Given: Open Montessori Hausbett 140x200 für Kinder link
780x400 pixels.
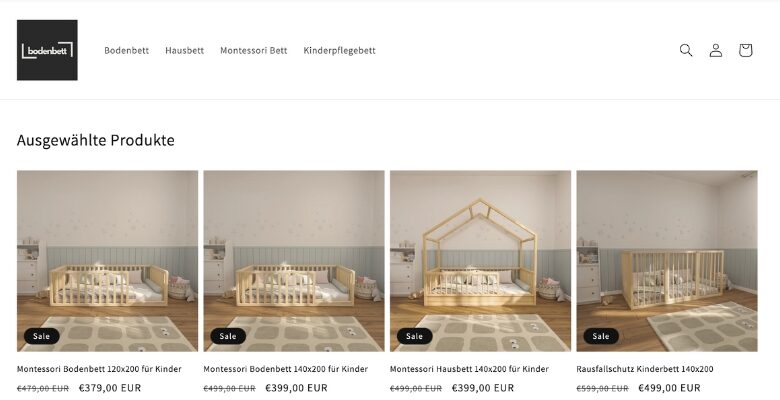Looking at the screenshot, I should [469, 369].
